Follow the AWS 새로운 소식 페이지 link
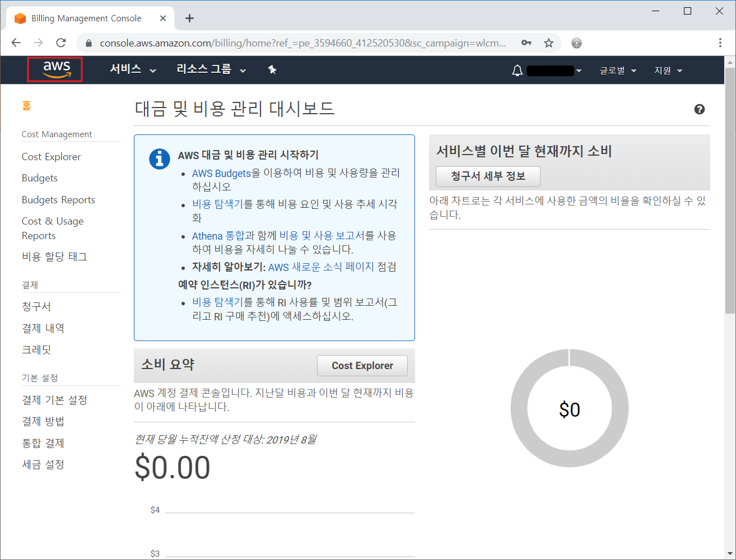 coord(321,267)
